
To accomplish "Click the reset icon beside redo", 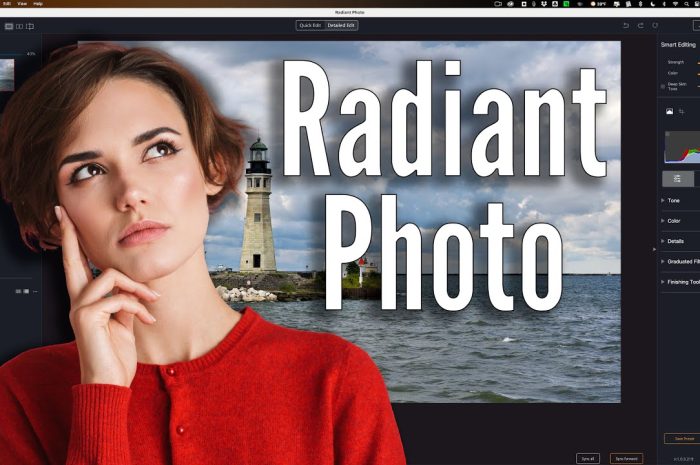I will pyautogui.click(x=655, y=25).
